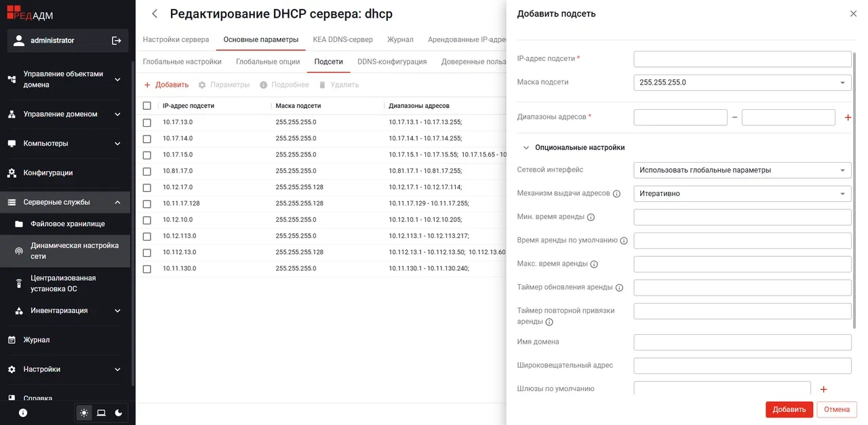Open the Глобальные опции tab
The width and height of the screenshot is (868, 425).
coord(268,62)
